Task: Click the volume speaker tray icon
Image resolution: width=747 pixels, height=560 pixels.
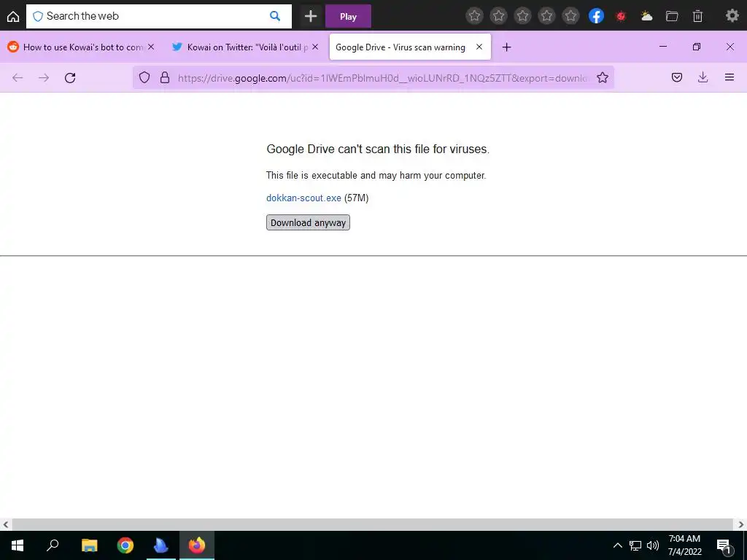Action: coord(652,545)
